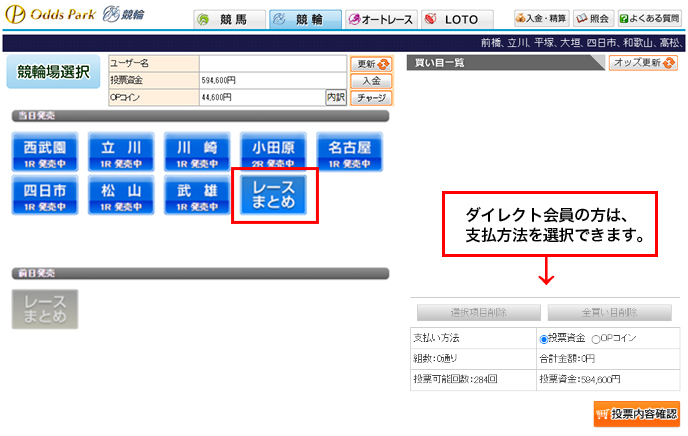Click 全買い目削除 button
688x436 pixels.
tap(609, 313)
